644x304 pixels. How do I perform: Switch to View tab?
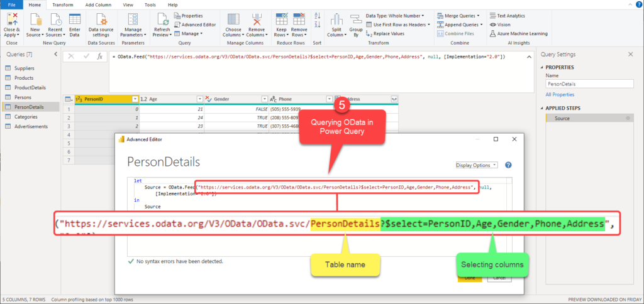pyautogui.click(x=128, y=5)
